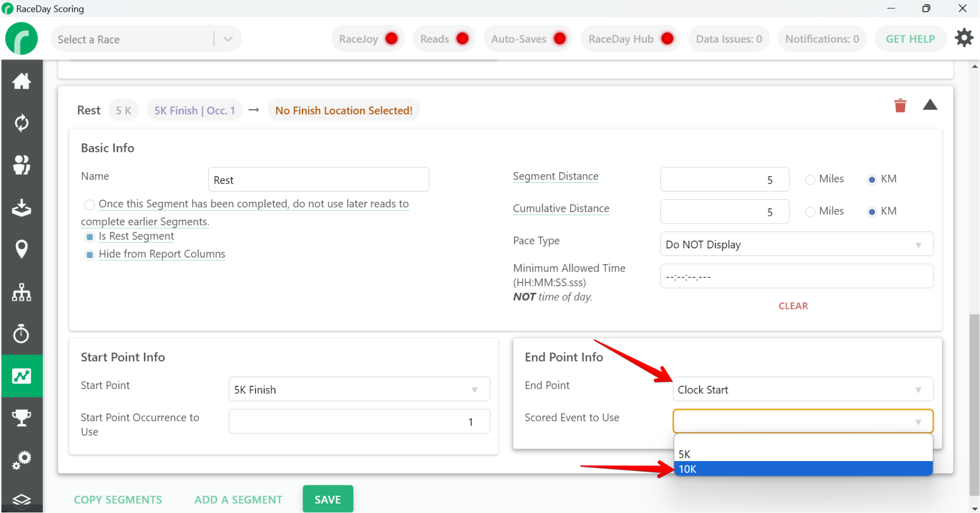Click the Auto-Saves status indicator
The image size is (980, 513).
coord(528,39)
